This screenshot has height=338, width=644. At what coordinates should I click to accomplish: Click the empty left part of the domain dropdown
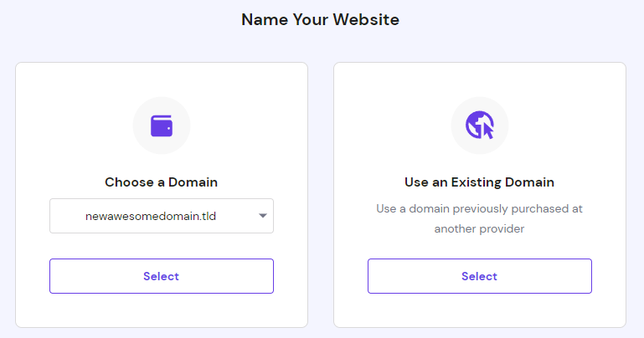[67, 216]
